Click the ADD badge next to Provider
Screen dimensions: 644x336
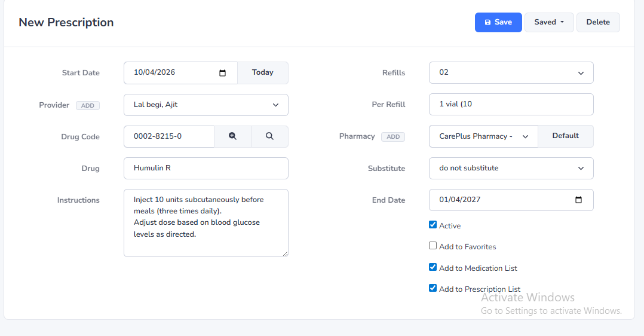(x=88, y=106)
